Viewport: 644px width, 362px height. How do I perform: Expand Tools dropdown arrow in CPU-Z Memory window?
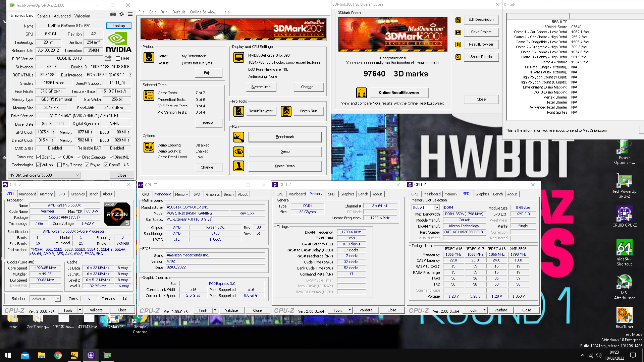(x=350, y=310)
